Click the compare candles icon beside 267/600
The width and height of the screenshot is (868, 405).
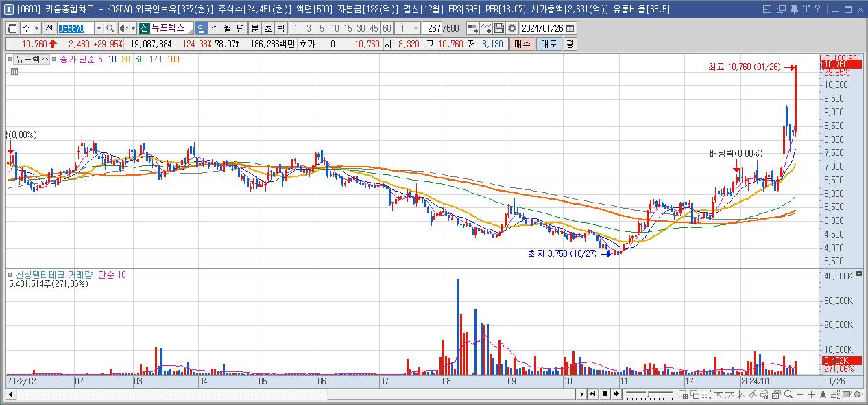point(472,28)
